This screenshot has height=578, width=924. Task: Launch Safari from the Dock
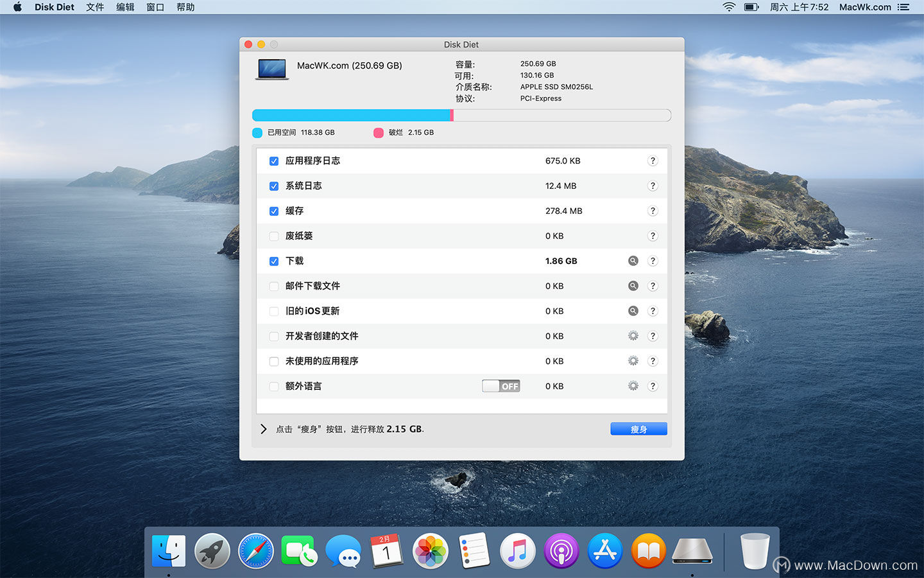256,551
